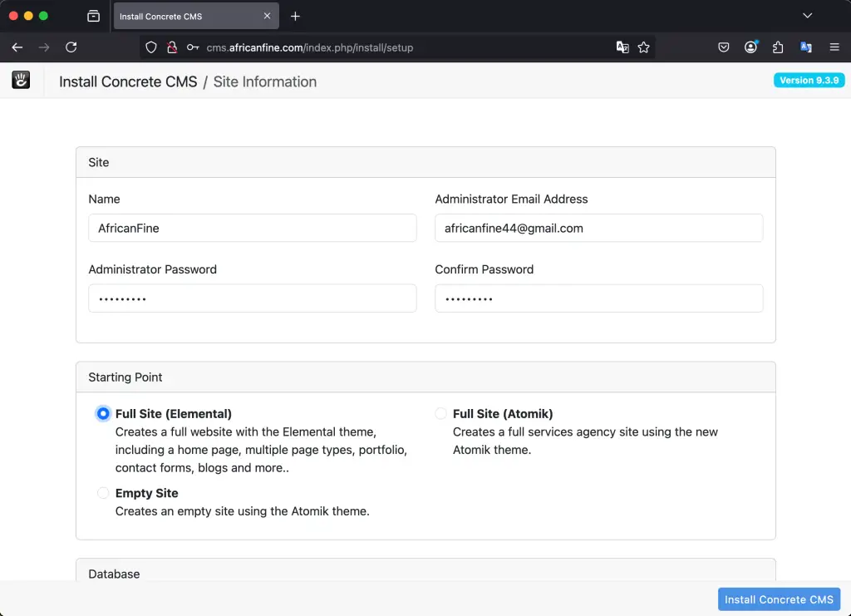The width and height of the screenshot is (851, 616).
Task: Save the page with the Pocket icon
Action: (723, 47)
